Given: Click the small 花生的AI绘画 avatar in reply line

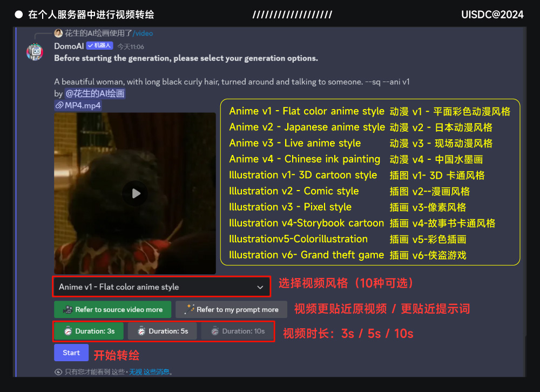Looking at the screenshot, I should coord(58,33).
